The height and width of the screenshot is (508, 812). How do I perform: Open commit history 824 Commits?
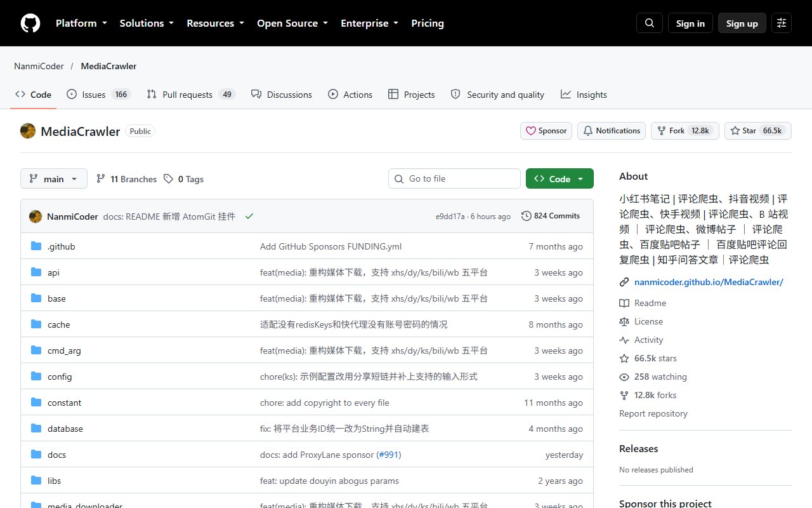(x=551, y=216)
